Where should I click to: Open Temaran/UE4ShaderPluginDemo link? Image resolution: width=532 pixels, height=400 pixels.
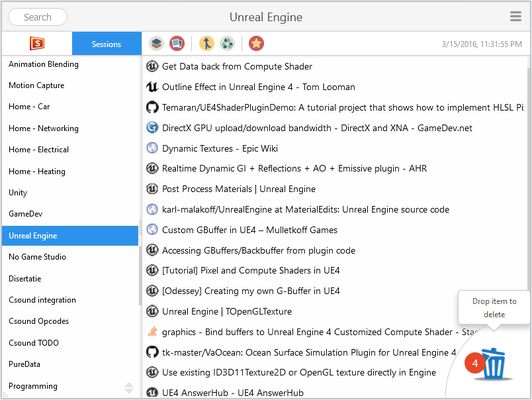pyautogui.click(x=342, y=108)
